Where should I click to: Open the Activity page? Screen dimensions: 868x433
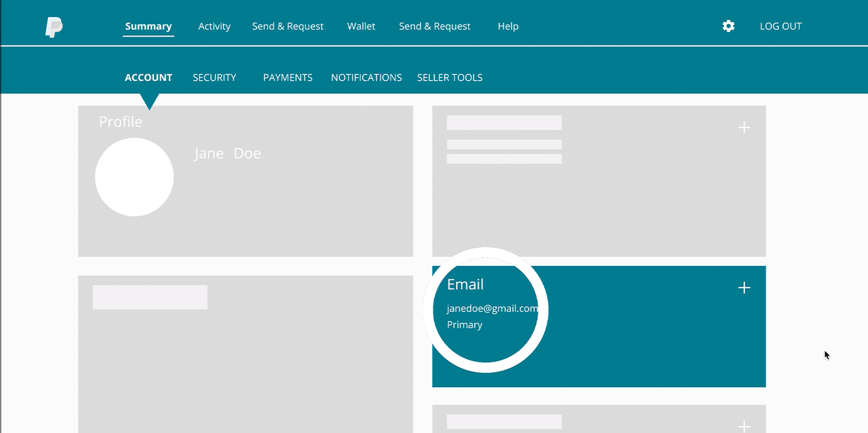click(214, 26)
